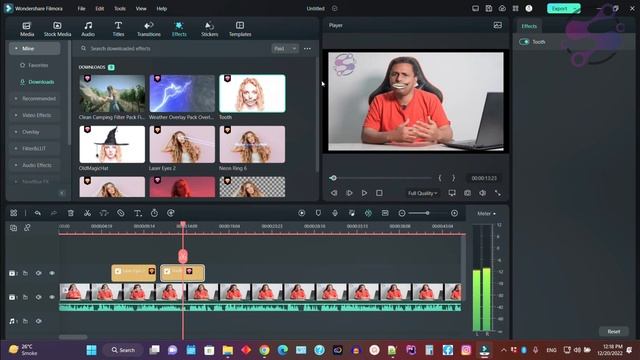Hide main video track with eye icon
The height and width of the screenshot is (360, 640).
52,297
